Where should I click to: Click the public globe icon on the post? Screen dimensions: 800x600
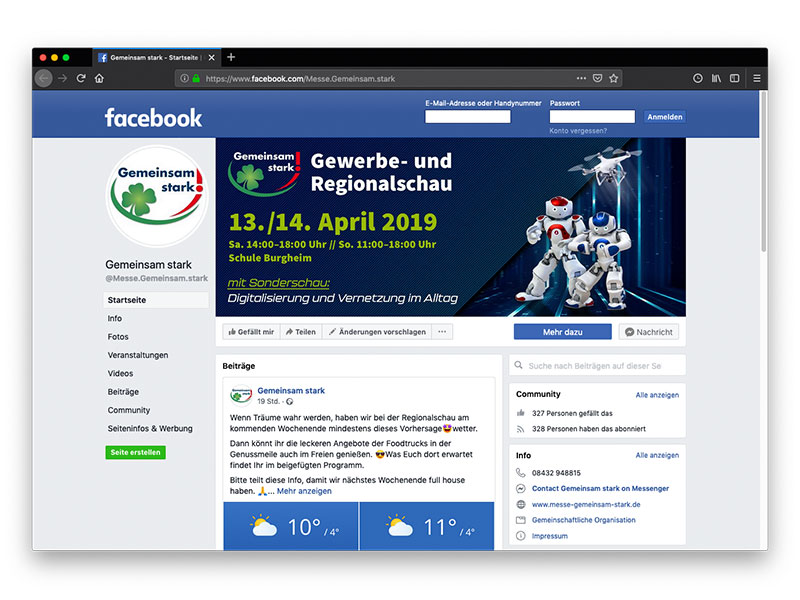[x=290, y=402]
